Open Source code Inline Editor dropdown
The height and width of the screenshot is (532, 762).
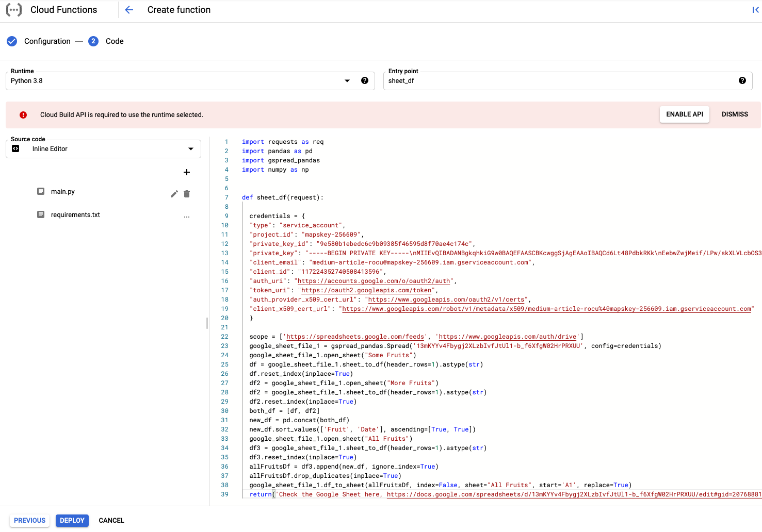point(103,149)
